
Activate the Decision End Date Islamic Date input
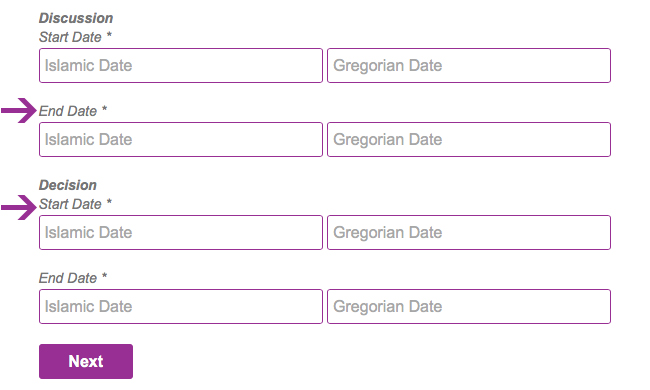pyautogui.click(x=181, y=307)
